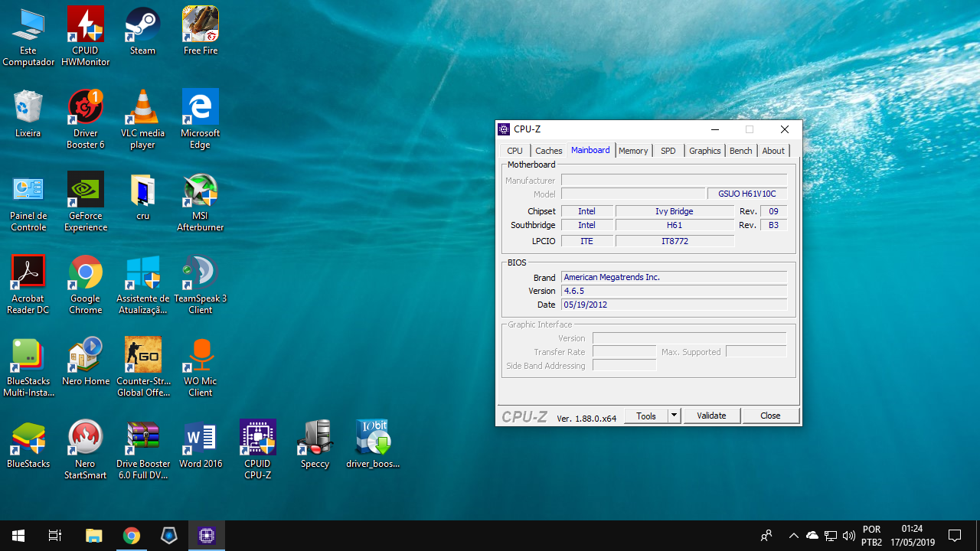Open the Bench tab
980x551 pixels.
click(740, 151)
